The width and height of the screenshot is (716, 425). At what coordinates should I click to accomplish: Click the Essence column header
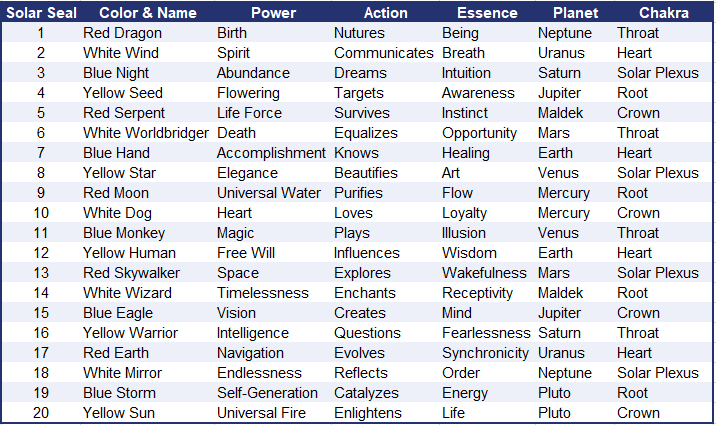click(487, 13)
